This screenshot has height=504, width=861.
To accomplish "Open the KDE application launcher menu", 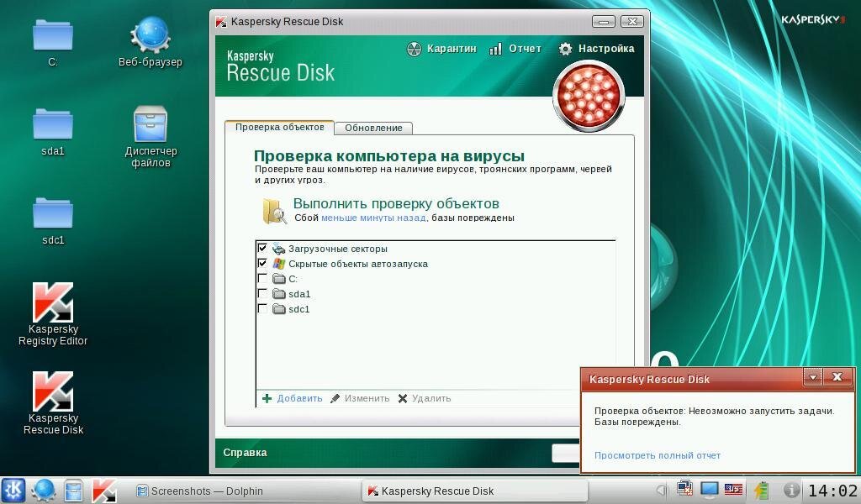I will pyautogui.click(x=13, y=490).
